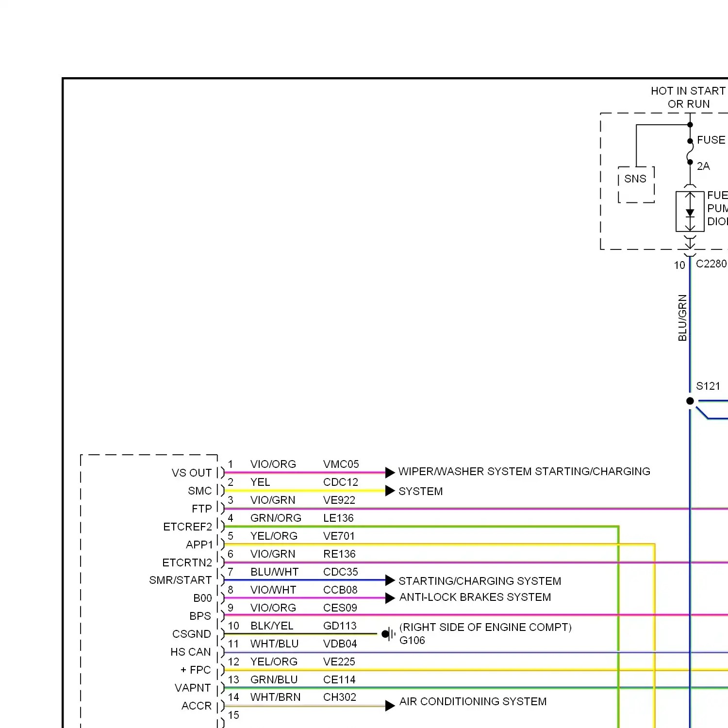This screenshot has width=728, height=728.
Task: Select the APP1 pin label
Action: point(199,545)
